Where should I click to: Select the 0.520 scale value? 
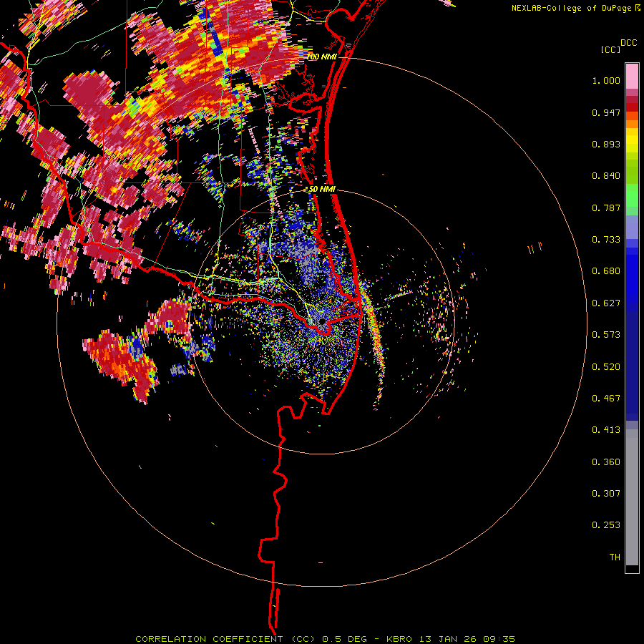click(606, 367)
